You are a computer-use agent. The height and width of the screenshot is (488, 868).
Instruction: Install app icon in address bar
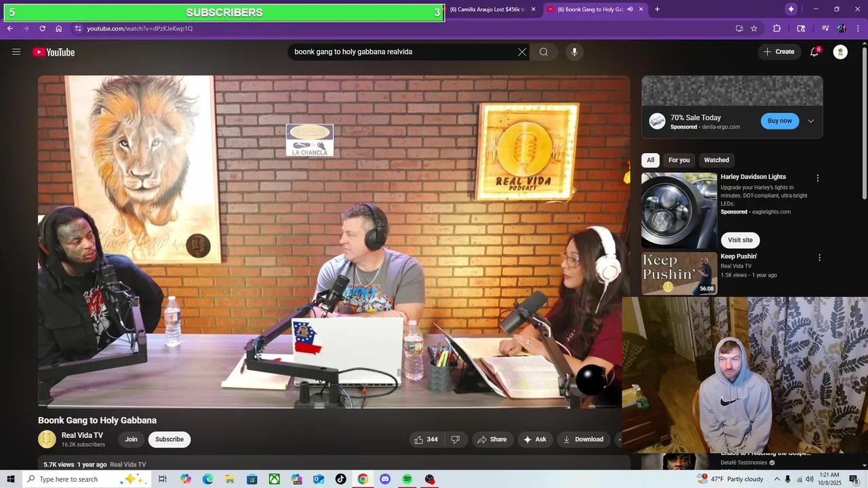pos(739,28)
